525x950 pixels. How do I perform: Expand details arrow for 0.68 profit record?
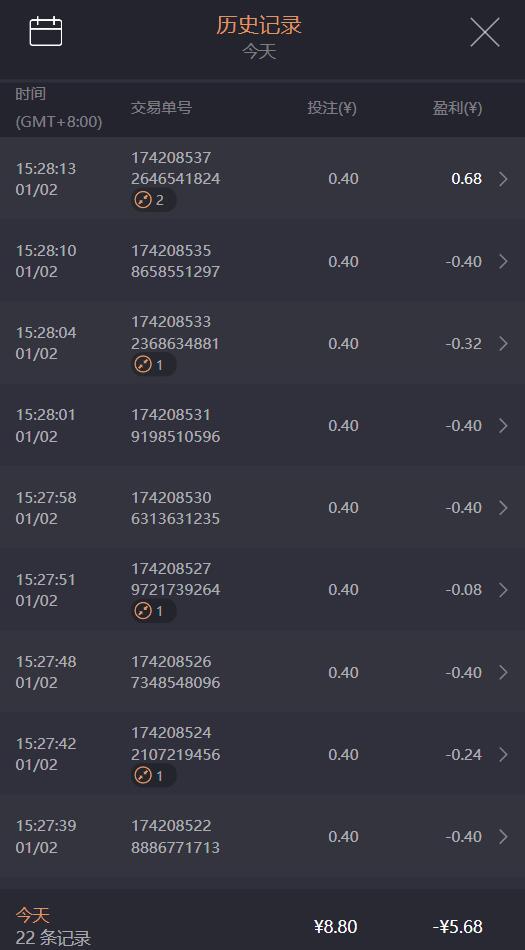503,179
